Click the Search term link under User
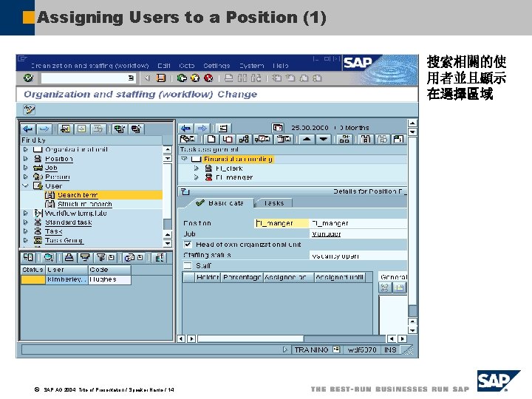This screenshot has width=532, height=399. click(78, 195)
